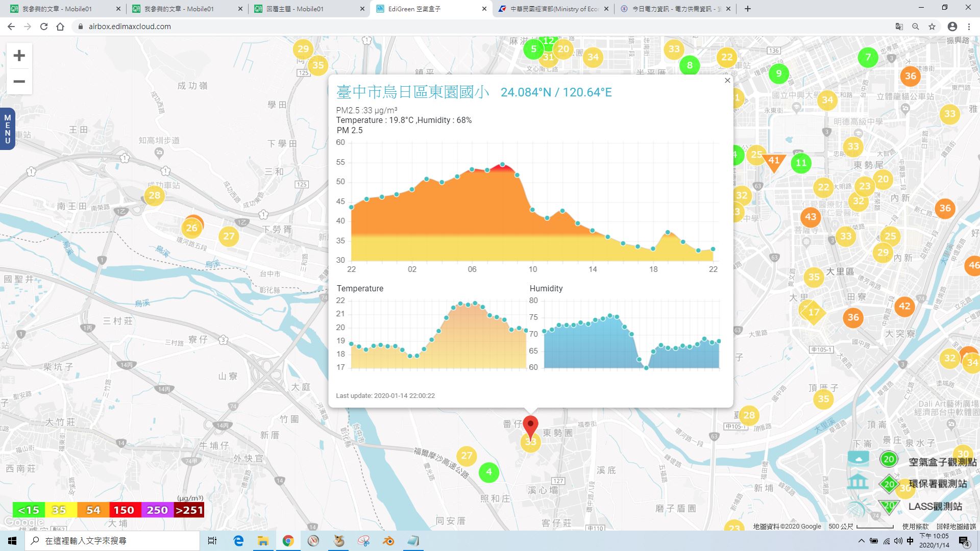Click lowest point on Humidity chart
980x551 pixels.
(x=646, y=367)
